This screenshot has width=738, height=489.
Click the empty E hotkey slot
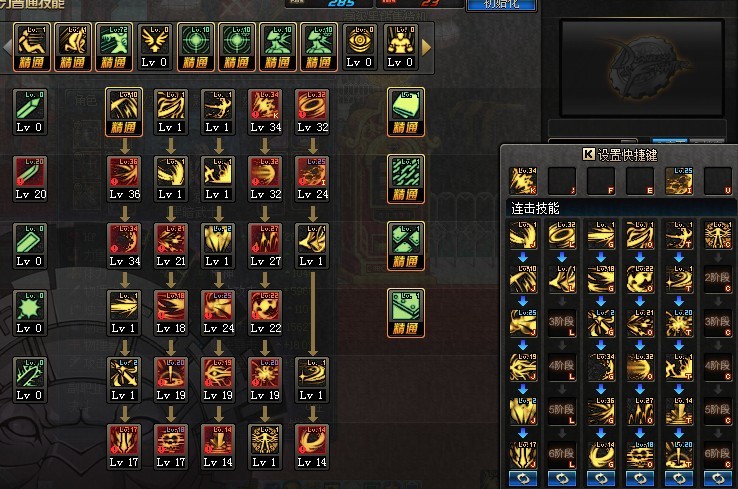pyautogui.click(x=640, y=181)
